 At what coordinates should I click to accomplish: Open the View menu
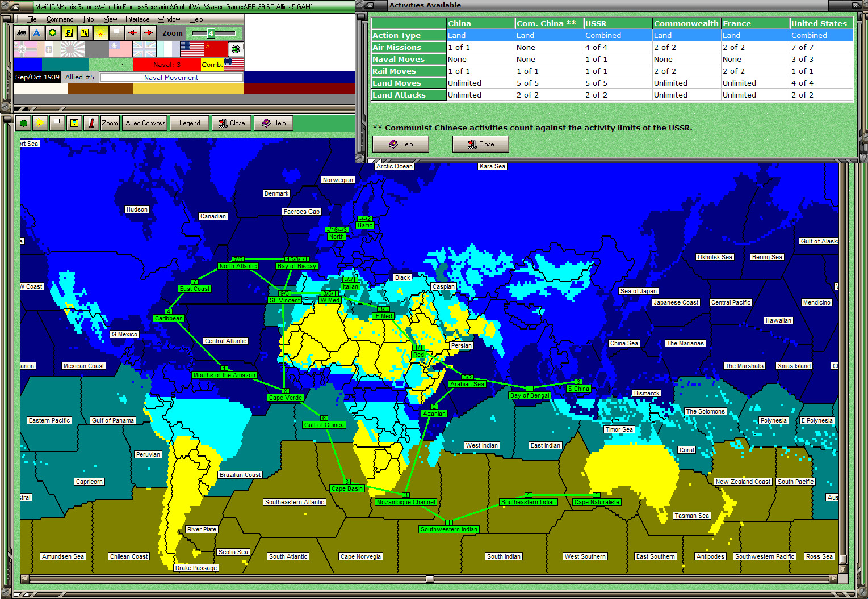pos(110,19)
